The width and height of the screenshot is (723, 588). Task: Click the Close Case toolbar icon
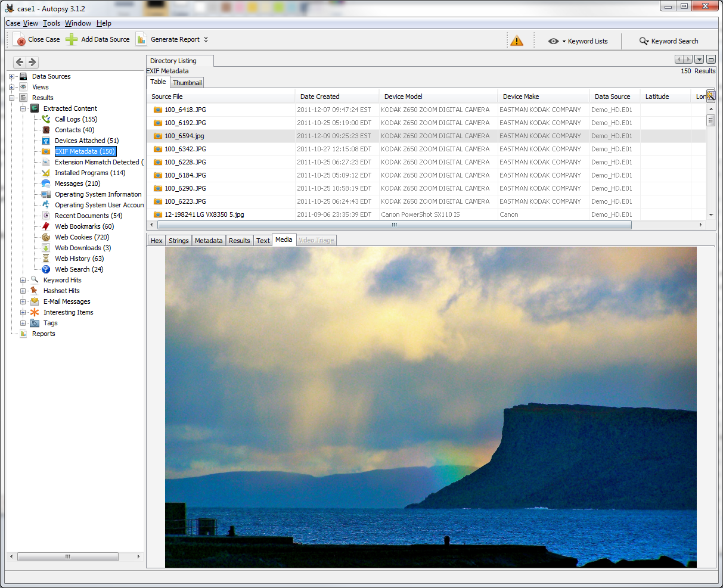(x=20, y=40)
